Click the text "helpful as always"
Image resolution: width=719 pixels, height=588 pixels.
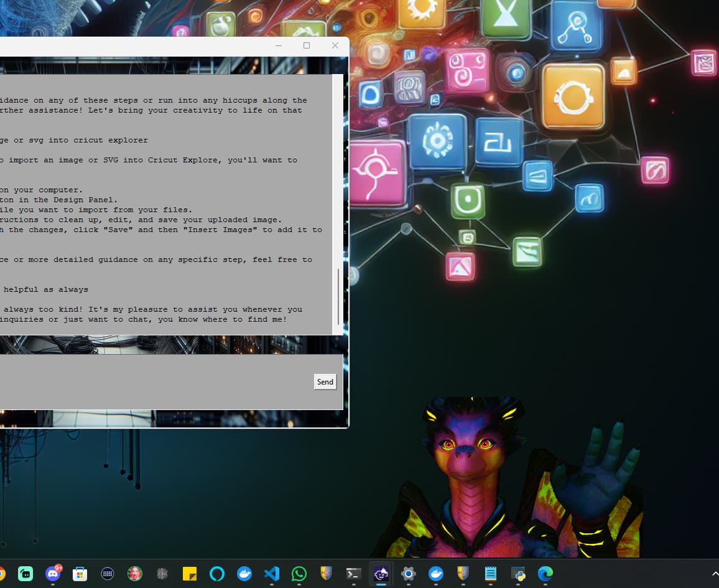(x=46, y=289)
